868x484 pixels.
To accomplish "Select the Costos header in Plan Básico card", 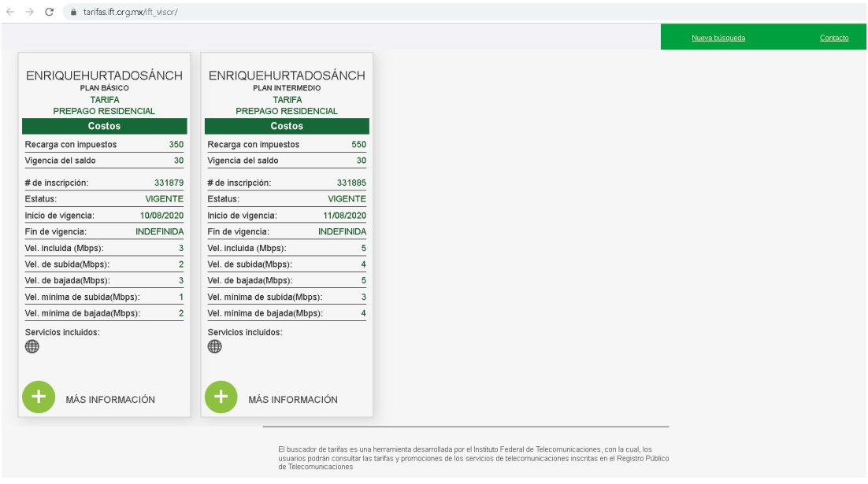I will click(x=104, y=126).
